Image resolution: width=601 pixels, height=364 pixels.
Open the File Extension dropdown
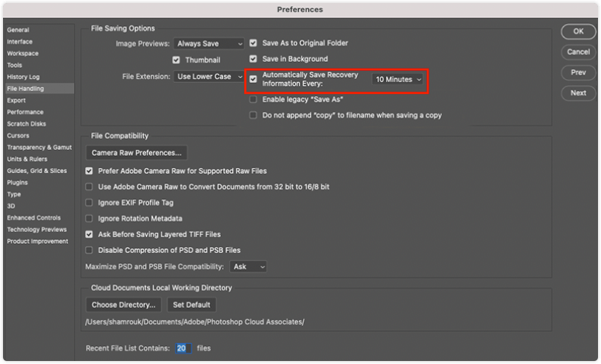[x=209, y=77]
